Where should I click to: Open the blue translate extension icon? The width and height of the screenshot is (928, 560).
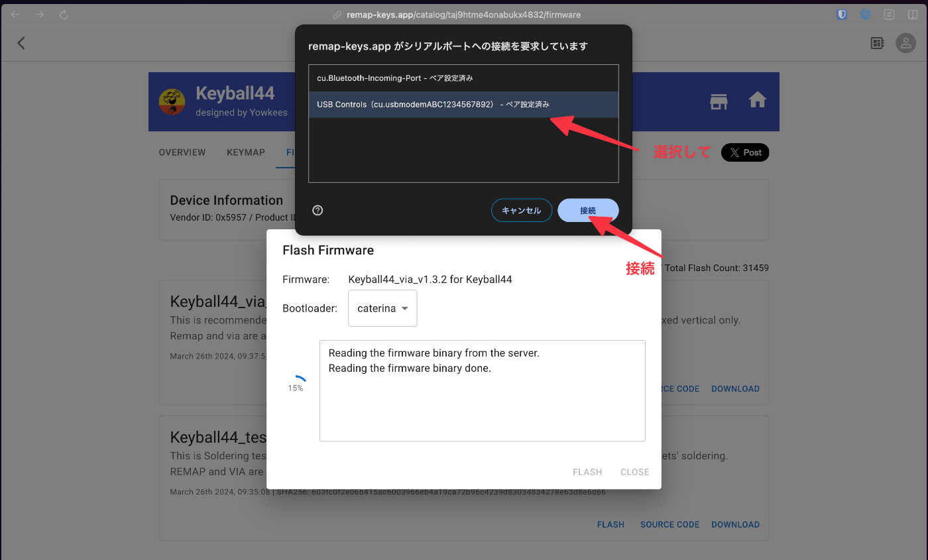click(x=865, y=14)
